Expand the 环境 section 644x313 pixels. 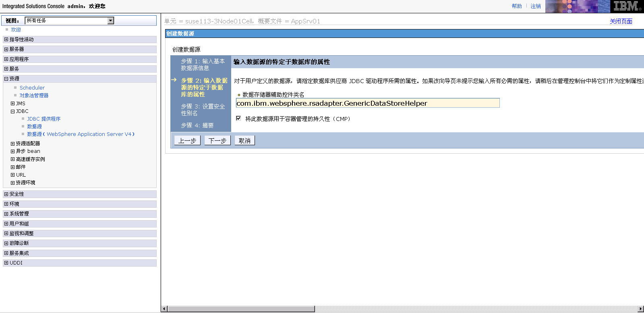pyautogui.click(x=6, y=204)
